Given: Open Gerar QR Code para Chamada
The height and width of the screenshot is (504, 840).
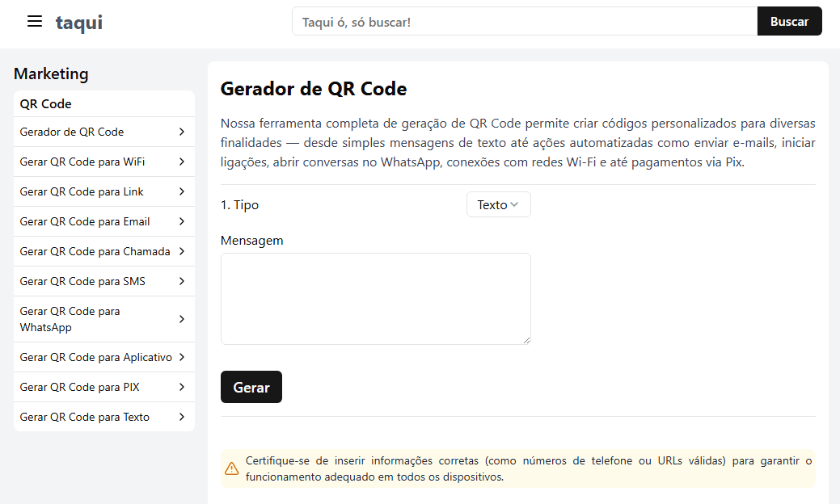Looking at the screenshot, I should click(x=104, y=251).
